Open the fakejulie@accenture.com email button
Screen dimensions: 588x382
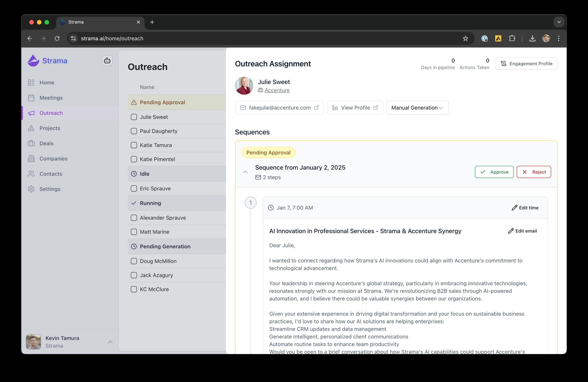pyautogui.click(x=279, y=108)
